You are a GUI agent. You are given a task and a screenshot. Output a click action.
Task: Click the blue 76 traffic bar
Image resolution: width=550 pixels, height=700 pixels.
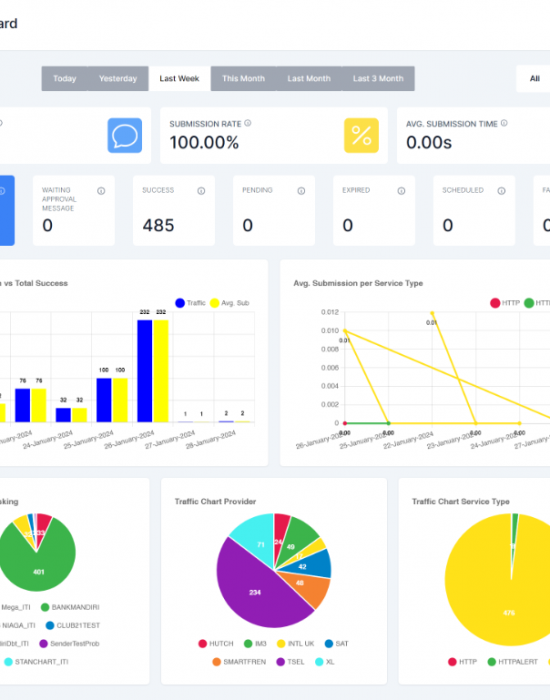[23, 405]
